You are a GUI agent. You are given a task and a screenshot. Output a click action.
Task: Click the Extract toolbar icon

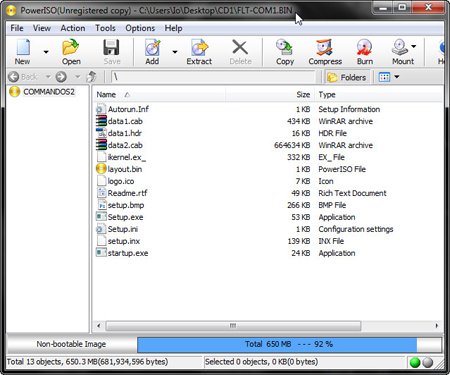[x=199, y=48]
